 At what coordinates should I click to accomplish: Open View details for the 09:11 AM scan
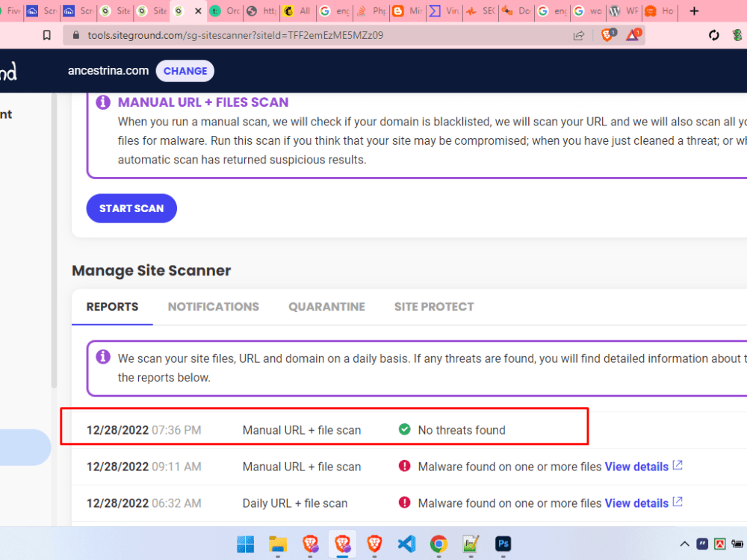point(636,467)
